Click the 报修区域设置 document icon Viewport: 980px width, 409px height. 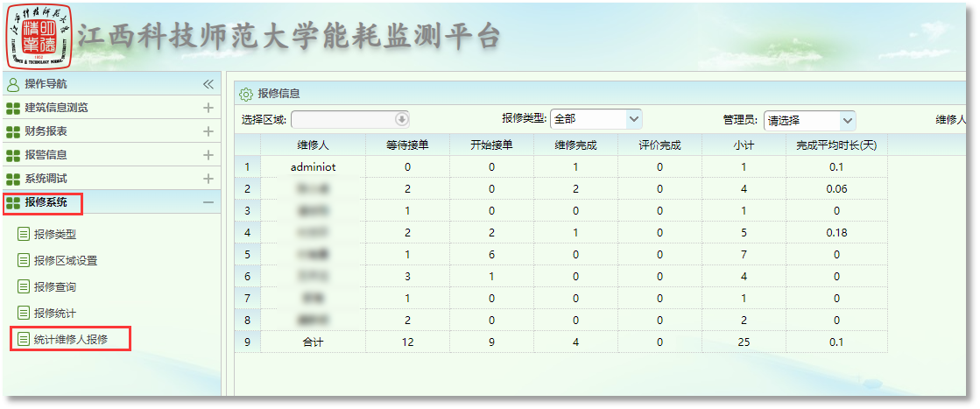(x=24, y=261)
